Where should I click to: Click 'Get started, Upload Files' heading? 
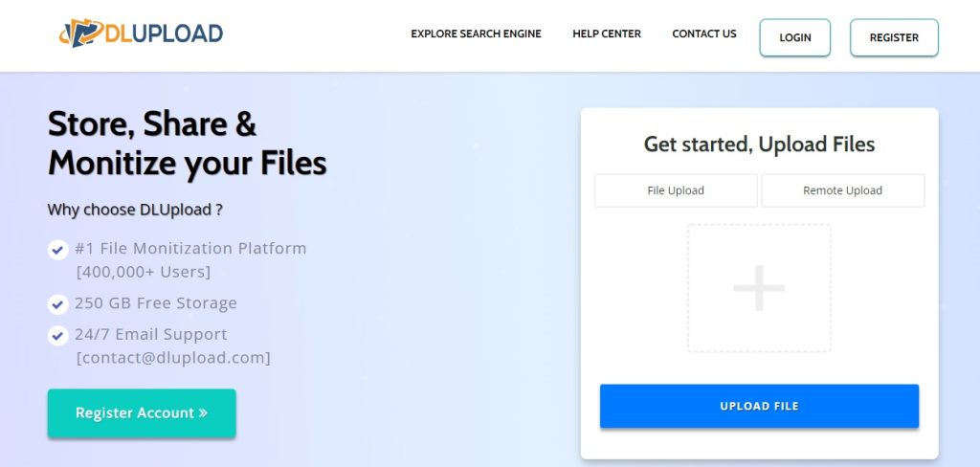click(759, 145)
